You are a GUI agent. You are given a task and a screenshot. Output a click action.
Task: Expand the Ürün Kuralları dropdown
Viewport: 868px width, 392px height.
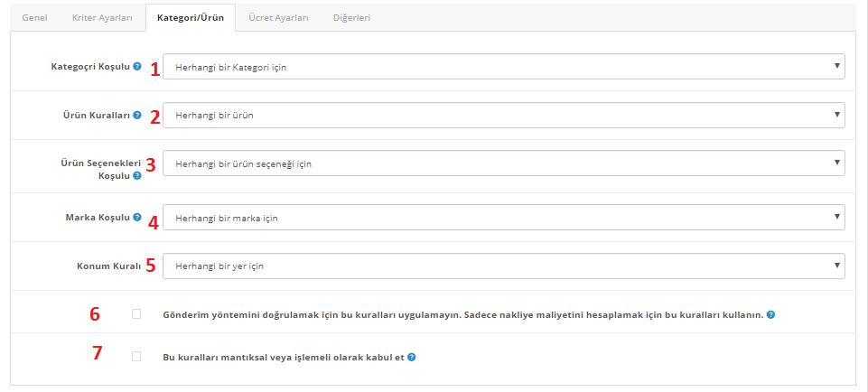(x=504, y=116)
